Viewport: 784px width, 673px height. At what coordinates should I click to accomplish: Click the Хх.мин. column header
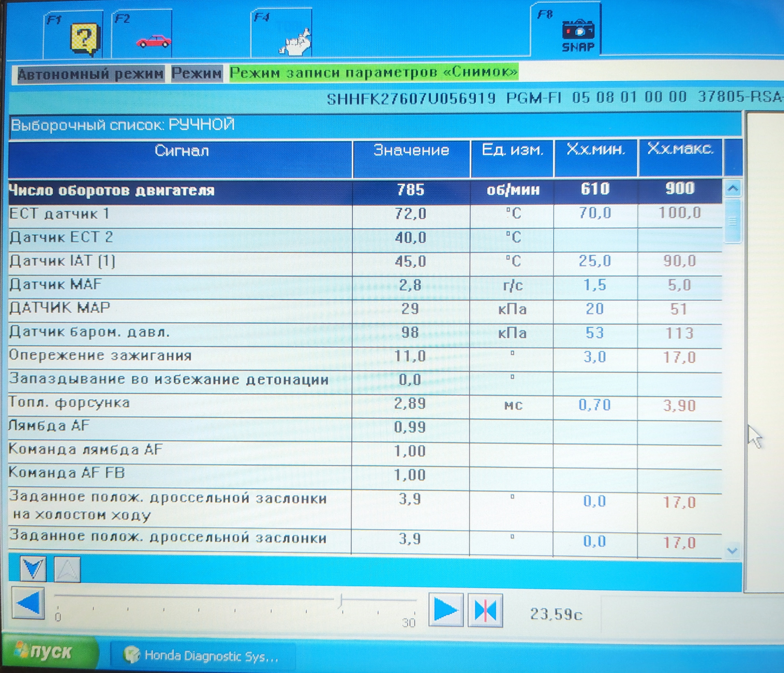[x=596, y=158]
